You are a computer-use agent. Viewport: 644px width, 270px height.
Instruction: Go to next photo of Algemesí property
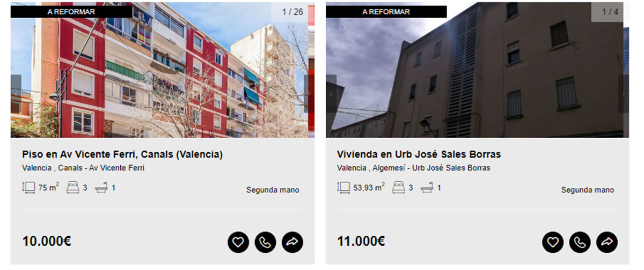point(624,94)
